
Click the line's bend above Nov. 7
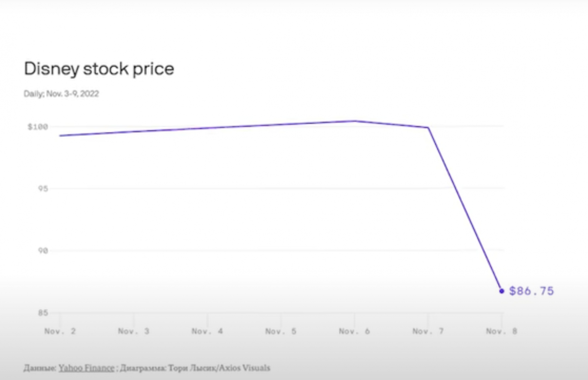coord(428,128)
